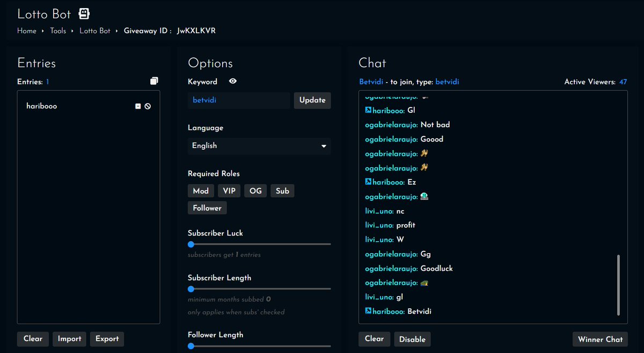Click ogabrielaraujo's 'Goood' chat message
644x353 pixels.
tap(432, 139)
